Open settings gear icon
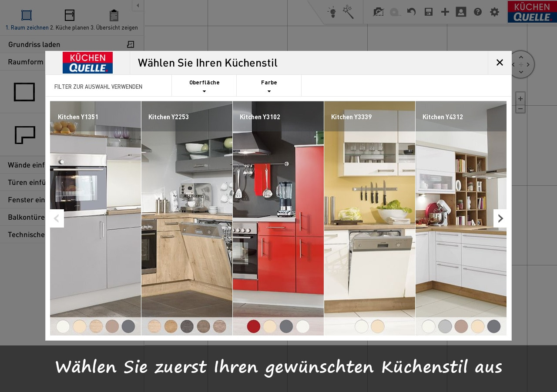This screenshot has height=392, width=557. 494,12
